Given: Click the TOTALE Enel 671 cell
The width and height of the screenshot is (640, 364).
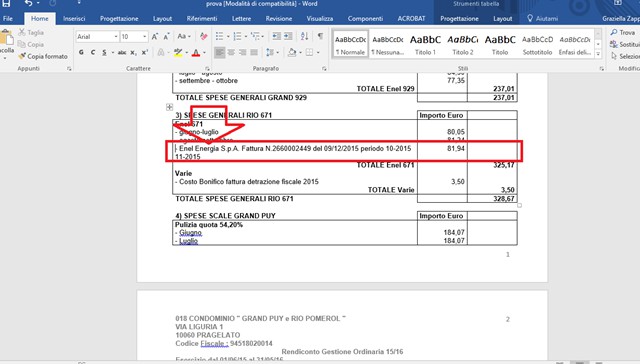Looking at the screenshot, I should tap(385, 165).
